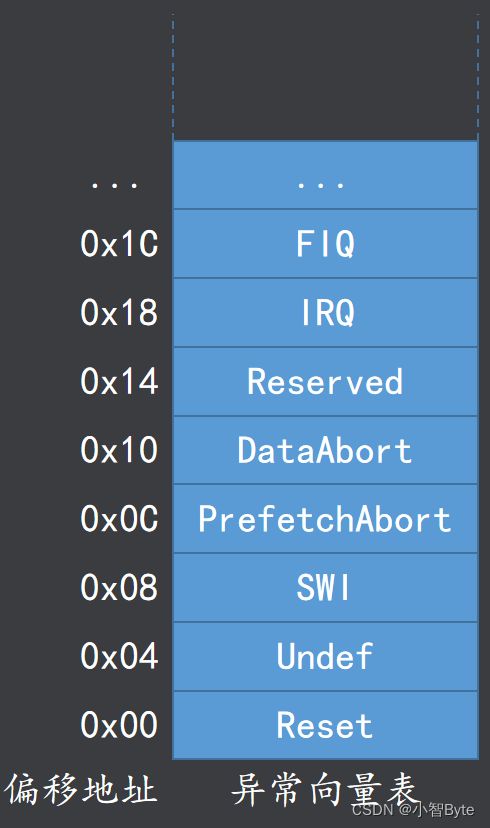490x828 pixels.
Task: Click the 0x08 offset label
Action: [119, 587]
